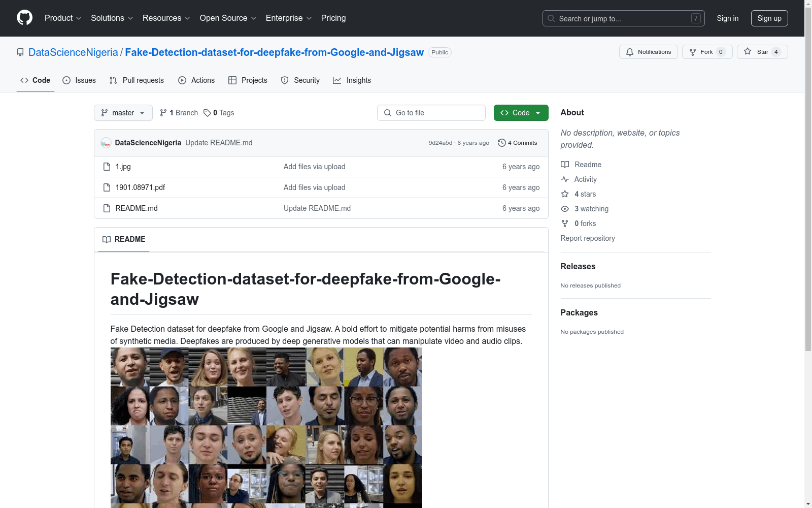The width and height of the screenshot is (812, 508).
Task: Click the Add files via upload message for 1.jpg
Action: [315, 167]
